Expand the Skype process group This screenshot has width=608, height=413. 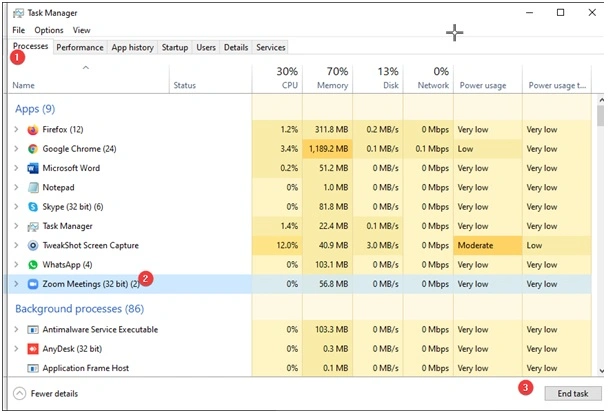(x=16, y=207)
